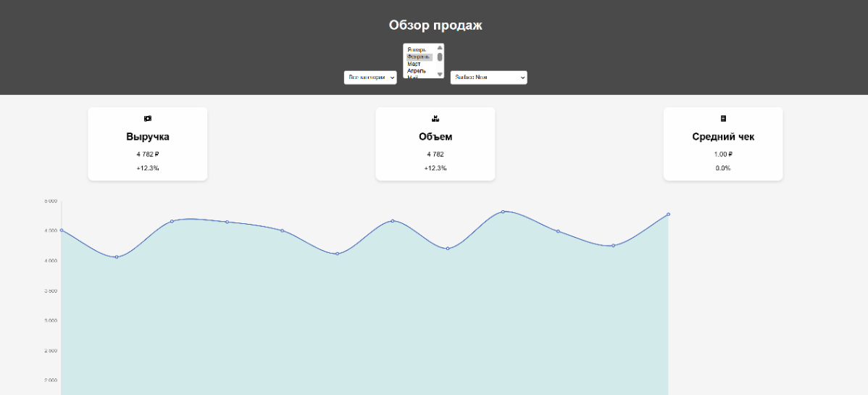The width and height of the screenshot is (868, 395).
Task: Click the Обзор продаж page heading
Action: tap(435, 25)
